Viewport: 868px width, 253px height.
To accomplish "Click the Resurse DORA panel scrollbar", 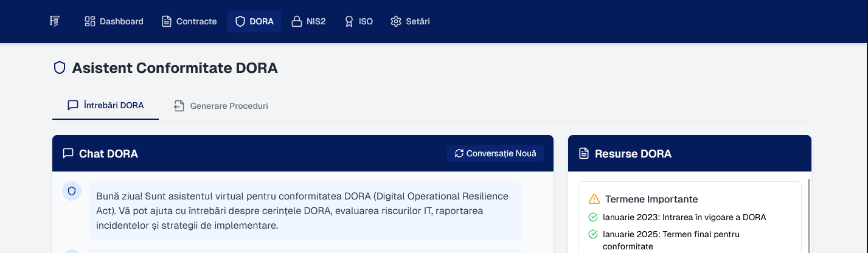I will pyautogui.click(x=809, y=215).
